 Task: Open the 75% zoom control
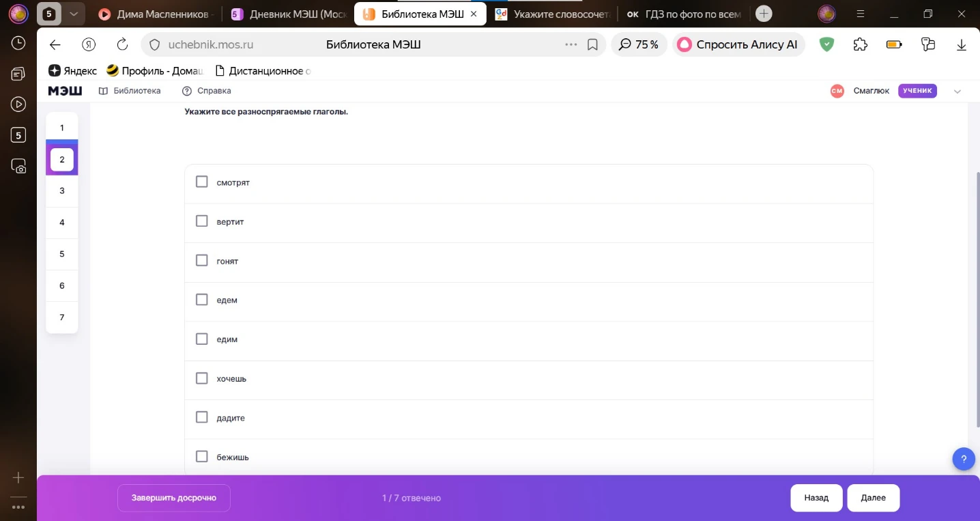(639, 44)
